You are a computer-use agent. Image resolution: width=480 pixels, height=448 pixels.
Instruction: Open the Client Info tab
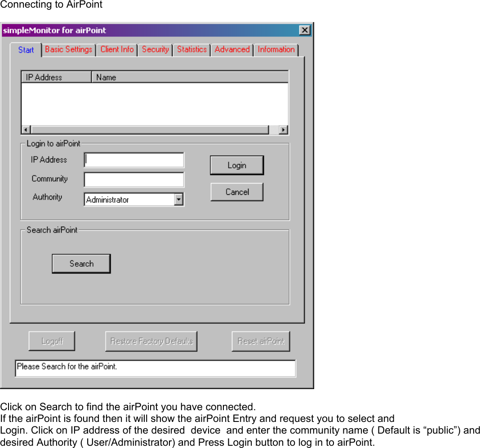click(x=116, y=49)
